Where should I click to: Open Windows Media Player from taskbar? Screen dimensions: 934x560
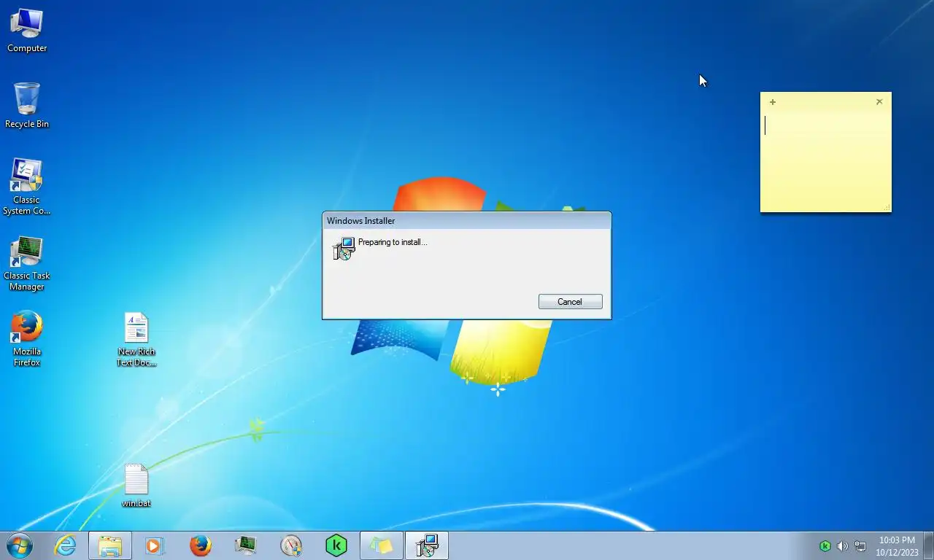155,545
